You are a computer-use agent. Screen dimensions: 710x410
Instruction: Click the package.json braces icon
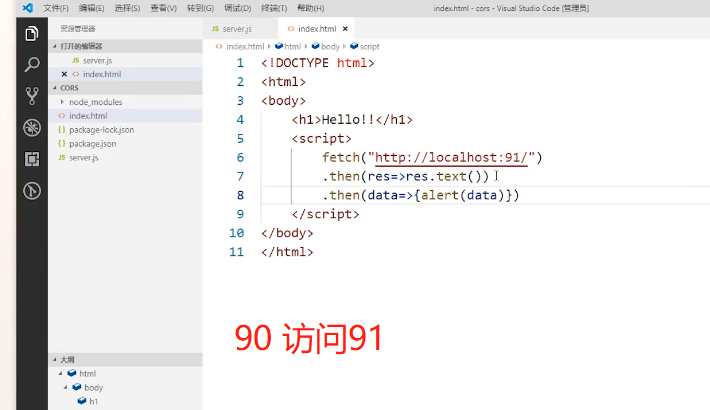pos(62,144)
